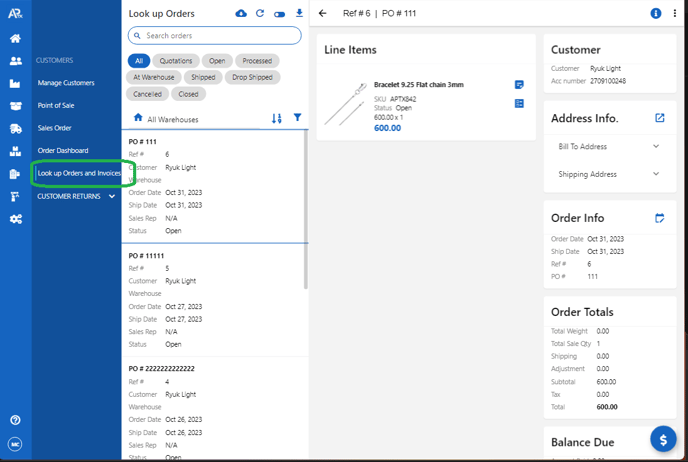Expand the Shipping Address section
The width and height of the screenshot is (688, 462).
tap(608, 174)
